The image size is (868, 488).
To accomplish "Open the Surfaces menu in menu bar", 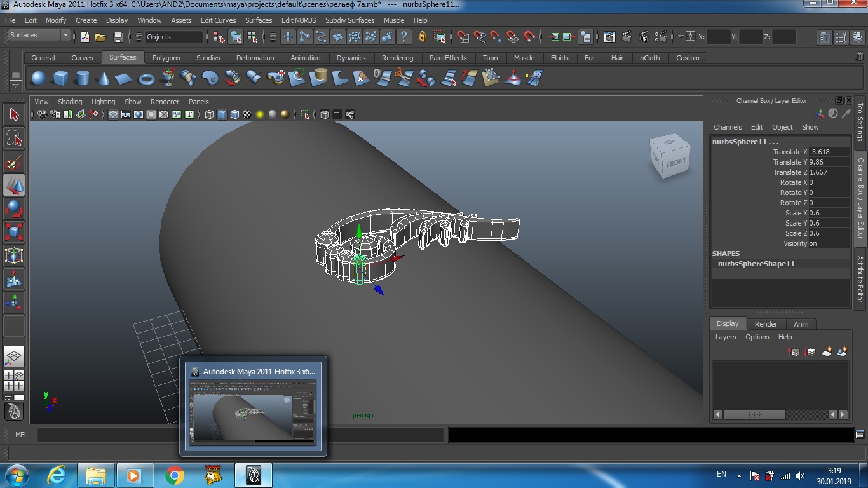I will tap(259, 20).
